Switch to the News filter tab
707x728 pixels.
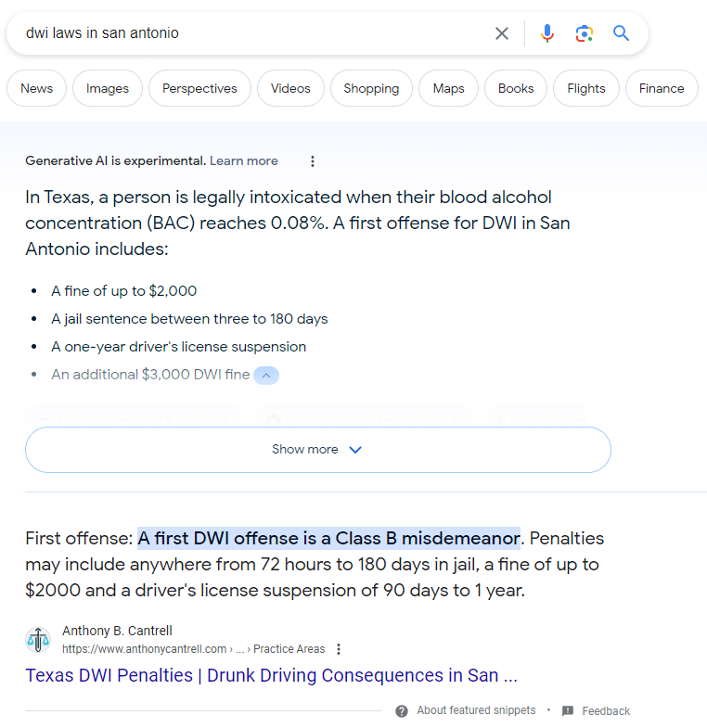point(37,89)
